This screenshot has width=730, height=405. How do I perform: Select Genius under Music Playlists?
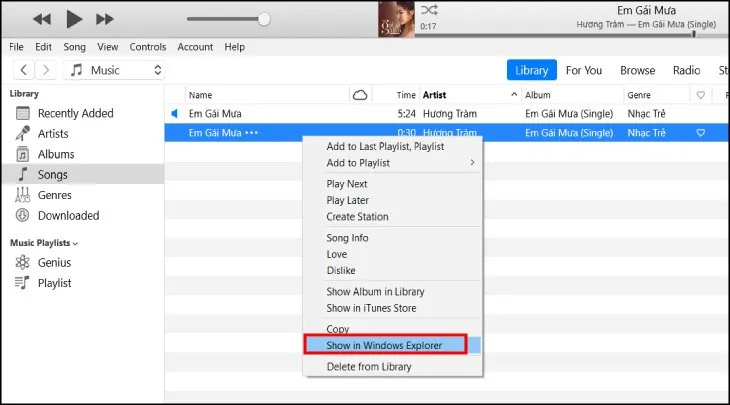coord(54,262)
